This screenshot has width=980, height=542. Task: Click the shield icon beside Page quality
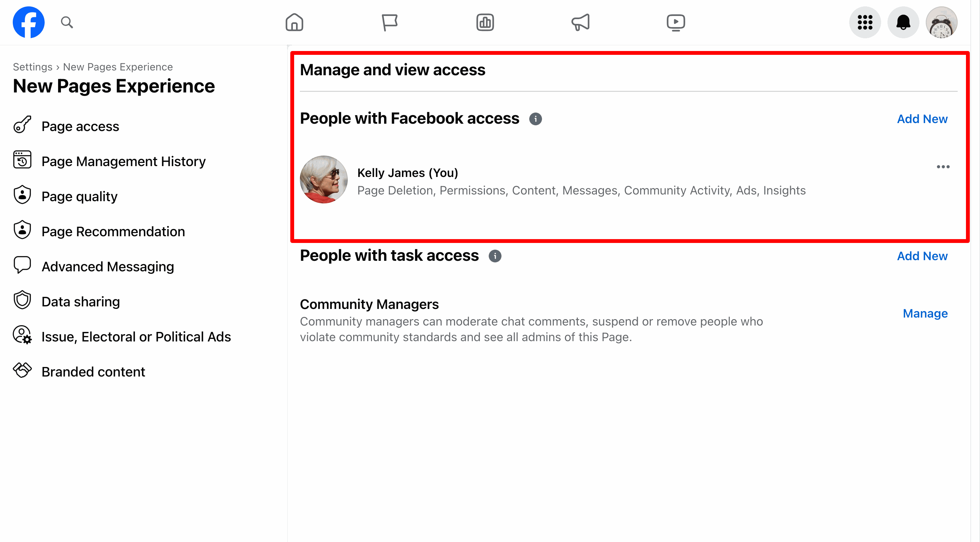click(22, 194)
